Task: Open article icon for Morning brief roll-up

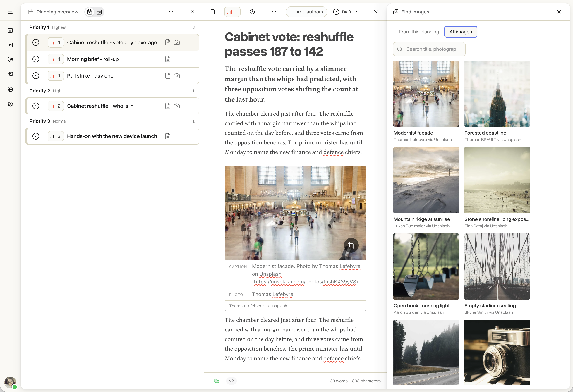Action: (x=168, y=59)
